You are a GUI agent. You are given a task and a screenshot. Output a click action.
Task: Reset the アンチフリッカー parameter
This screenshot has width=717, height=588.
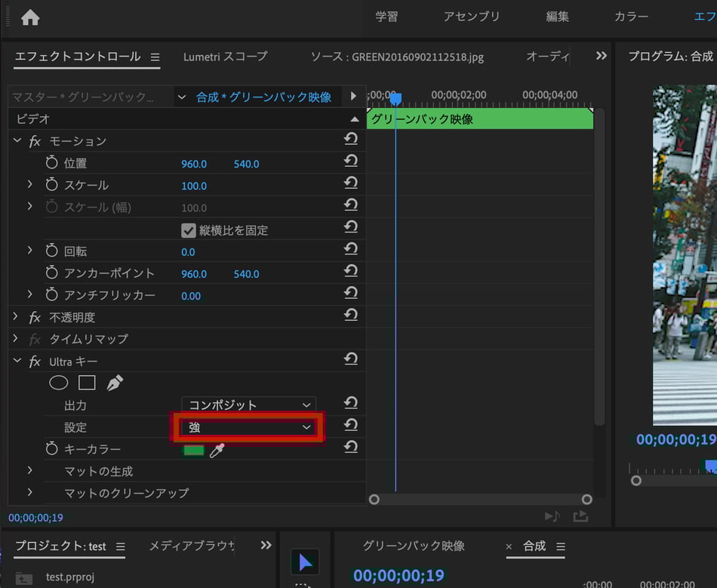click(x=351, y=293)
